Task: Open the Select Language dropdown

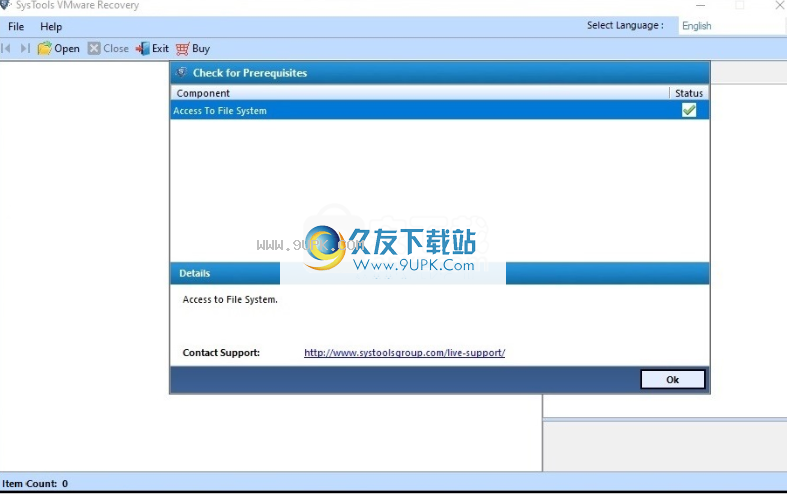Action: pyautogui.click(x=732, y=26)
